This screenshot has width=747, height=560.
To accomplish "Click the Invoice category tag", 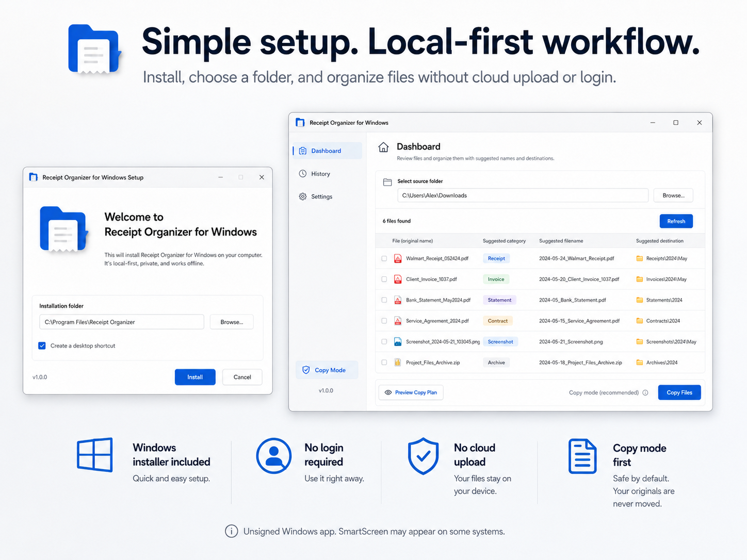I will pos(496,279).
